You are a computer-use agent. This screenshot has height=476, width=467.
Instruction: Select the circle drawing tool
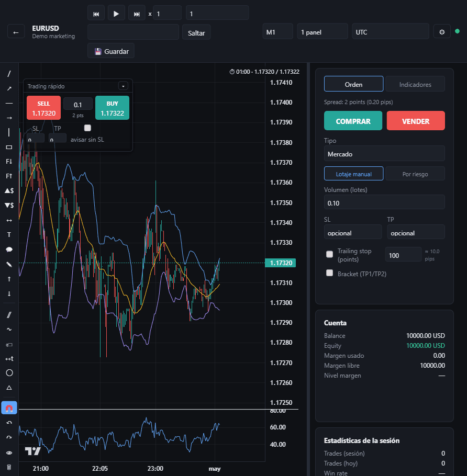pos(9,373)
